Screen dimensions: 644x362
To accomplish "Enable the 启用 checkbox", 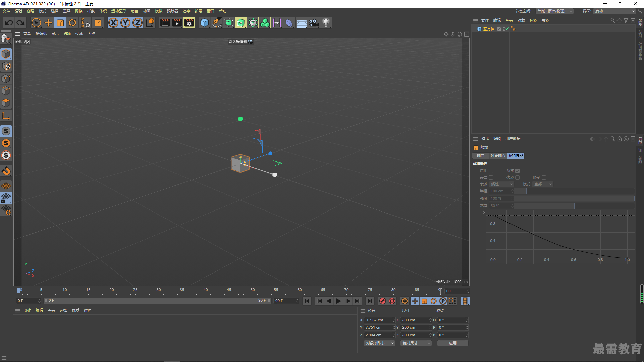I will (491, 171).
